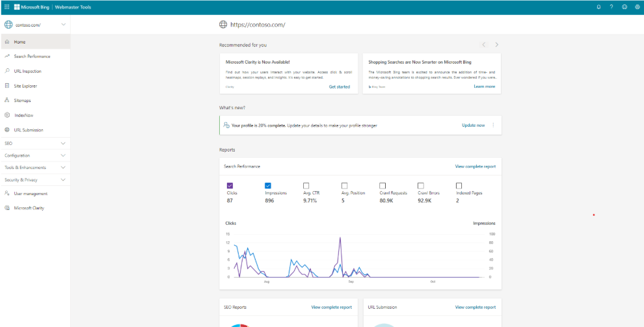The height and width of the screenshot is (327, 644).
Task: Uncheck the Impressions checkbox
Action: pos(268,185)
